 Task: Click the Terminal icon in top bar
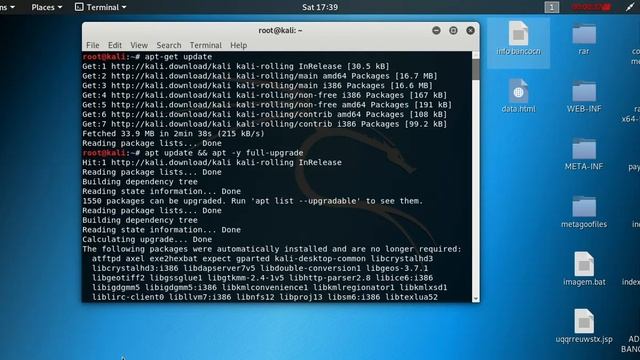pos(79,7)
